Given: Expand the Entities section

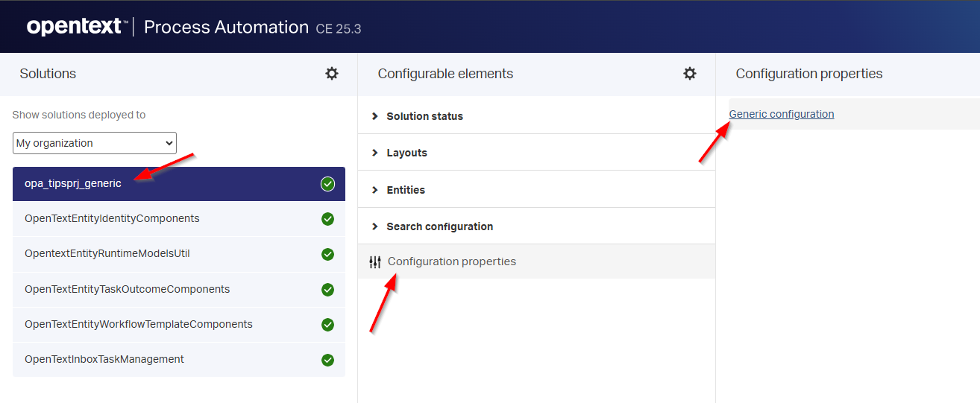Looking at the screenshot, I should 405,190.
